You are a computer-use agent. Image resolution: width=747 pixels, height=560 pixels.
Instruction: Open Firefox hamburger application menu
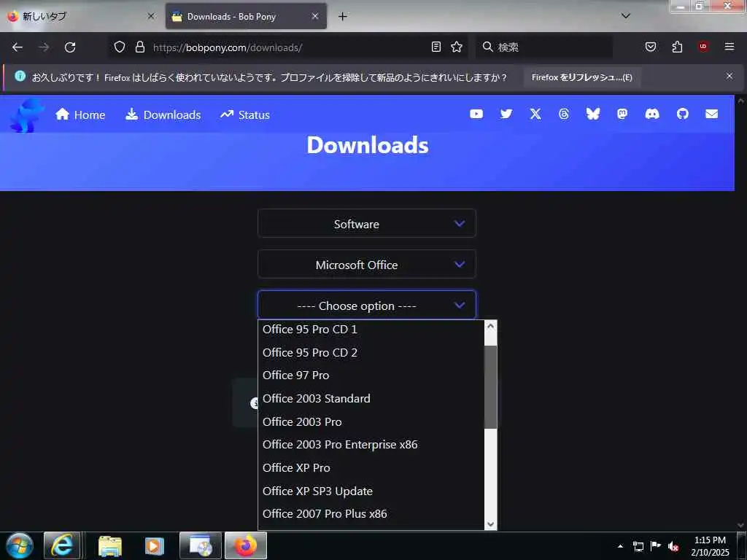(729, 47)
